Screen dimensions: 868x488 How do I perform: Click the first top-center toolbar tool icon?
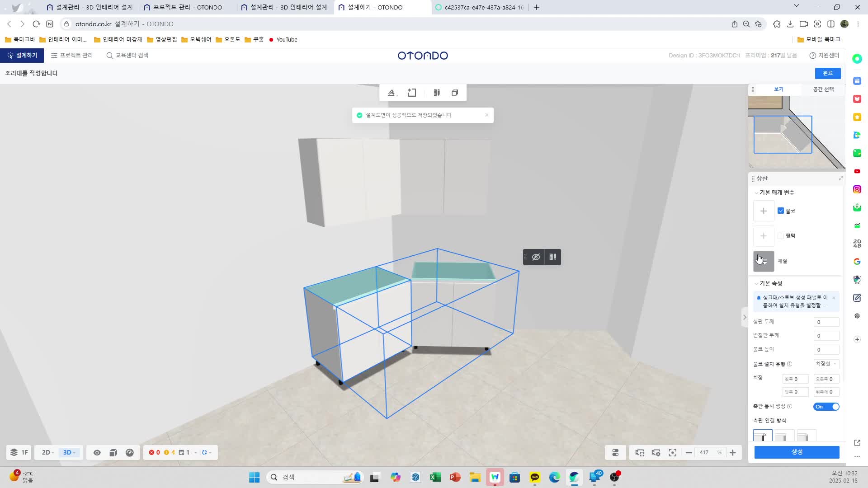[392, 93]
